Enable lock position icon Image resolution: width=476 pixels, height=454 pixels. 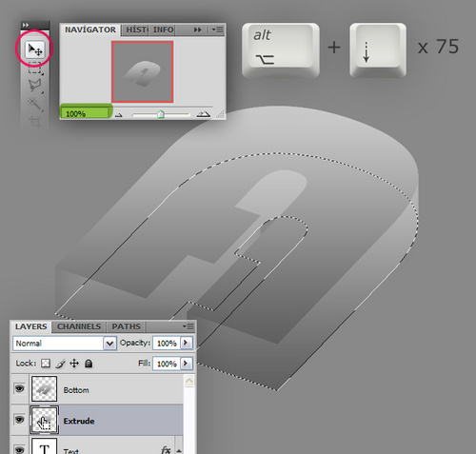tap(74, 363)
